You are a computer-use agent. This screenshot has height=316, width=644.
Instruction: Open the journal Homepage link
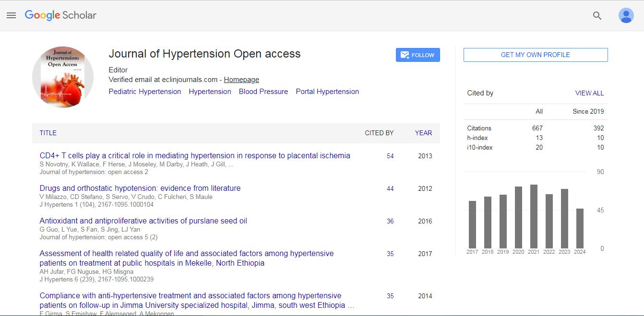coord(241,80)
